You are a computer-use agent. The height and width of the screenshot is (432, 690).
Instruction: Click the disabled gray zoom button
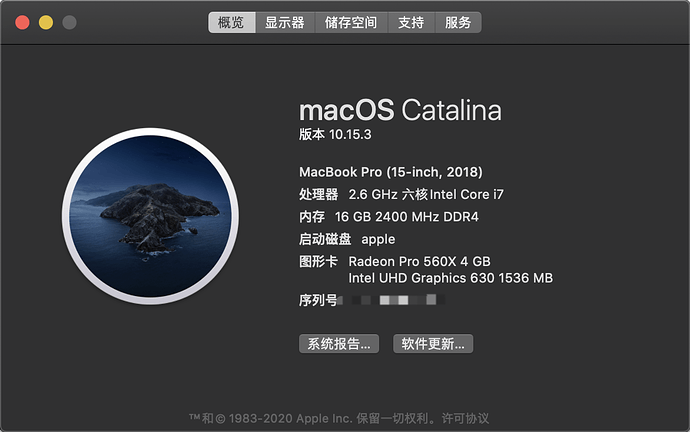(x=69, y=22)
